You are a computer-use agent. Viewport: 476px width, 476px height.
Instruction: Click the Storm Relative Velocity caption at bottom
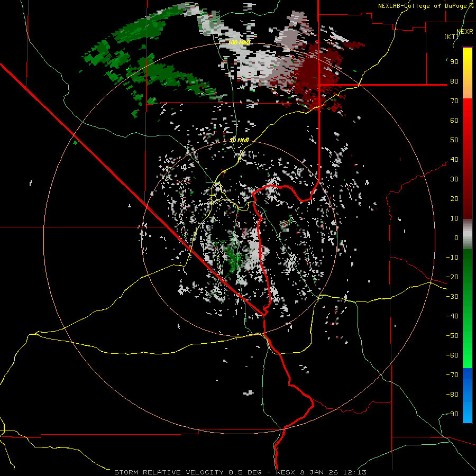coord(240,472)
